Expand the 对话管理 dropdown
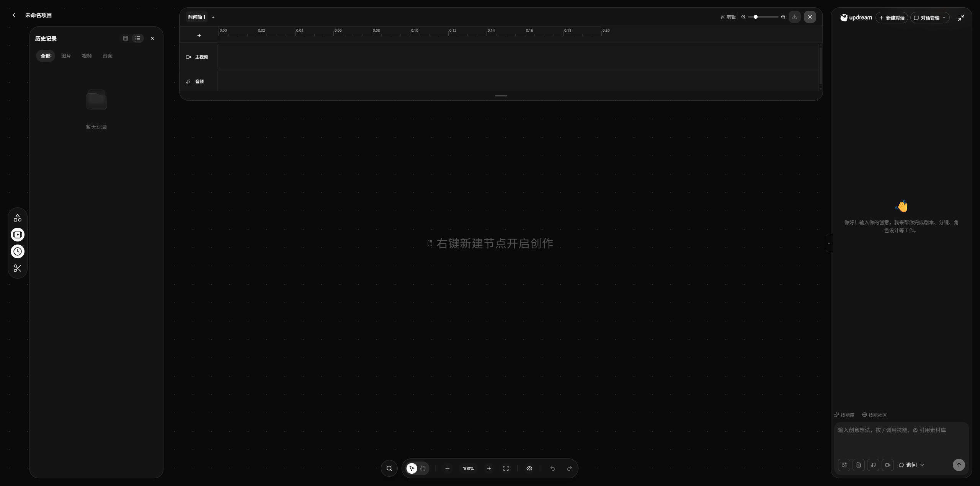The height and width of the screenshot is (486, 980). 930,18
